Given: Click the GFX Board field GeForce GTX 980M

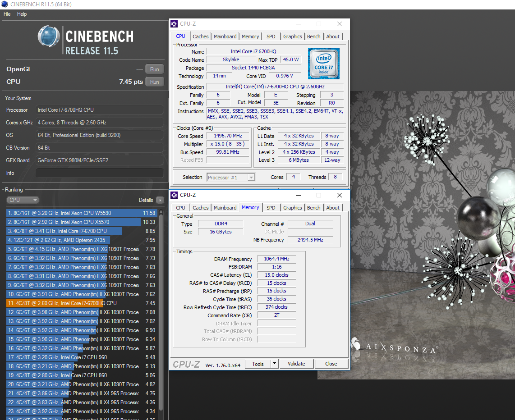Looking at the screenshot, I should (100, 160).
